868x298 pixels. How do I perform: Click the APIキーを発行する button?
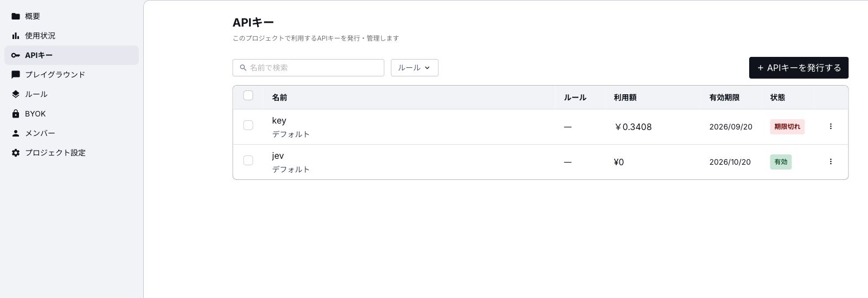click(x=799, y=68)
